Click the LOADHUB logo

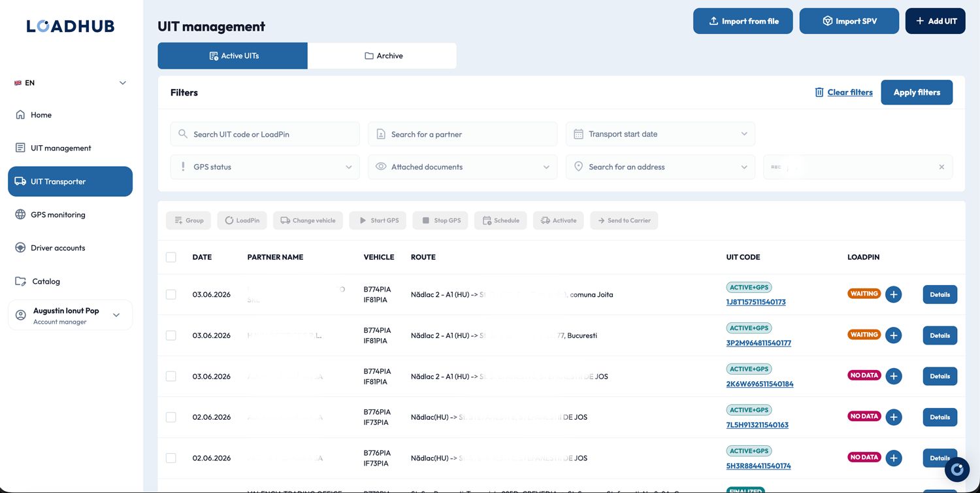(x=71, y=26)
